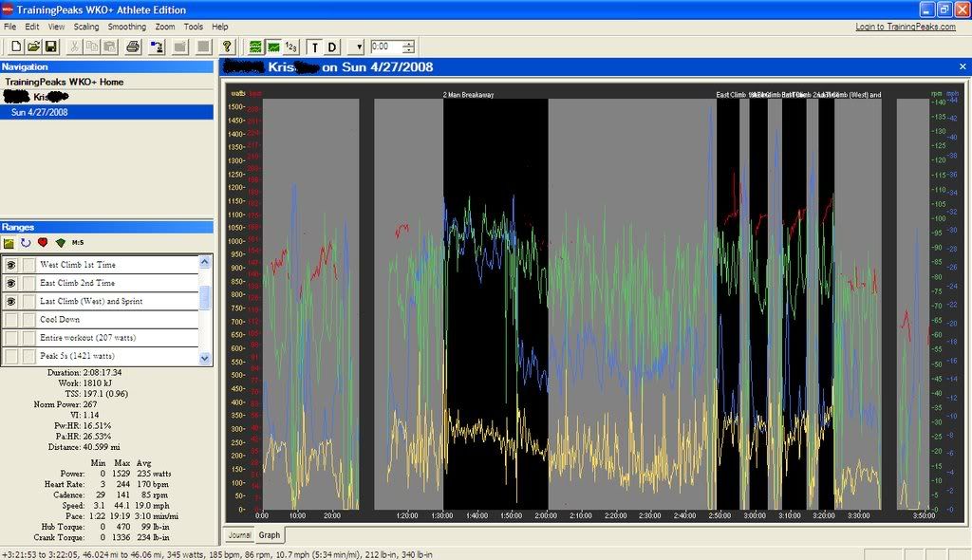The width and height of the screenshot is (972, 560).
Task: Toggle the D (distance) axis button
Action: tap(332, 47)
